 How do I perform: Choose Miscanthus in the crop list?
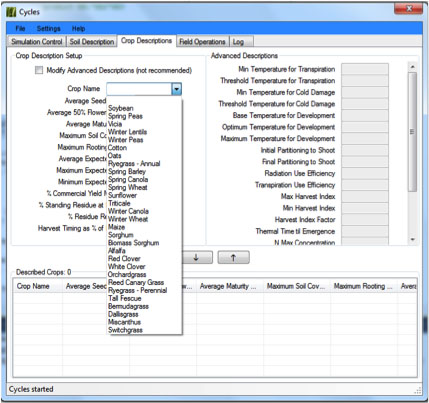124,322
